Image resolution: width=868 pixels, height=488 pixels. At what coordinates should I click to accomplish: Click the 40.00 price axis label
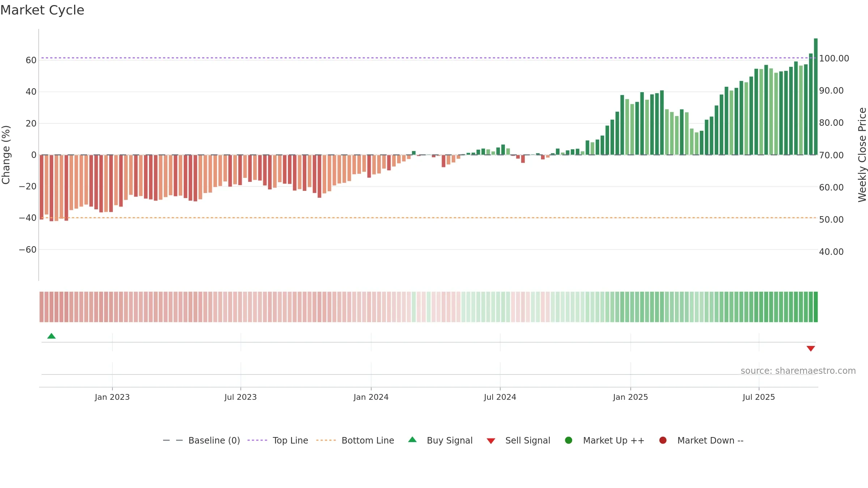pyautogui.click(x=831, y=252)
